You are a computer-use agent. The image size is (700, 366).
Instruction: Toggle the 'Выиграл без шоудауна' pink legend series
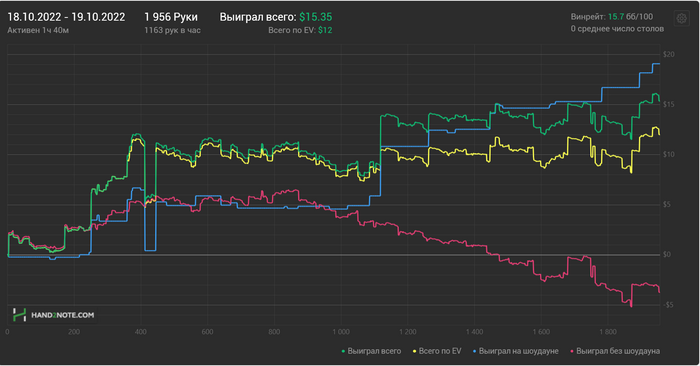[x=614, y=351]
